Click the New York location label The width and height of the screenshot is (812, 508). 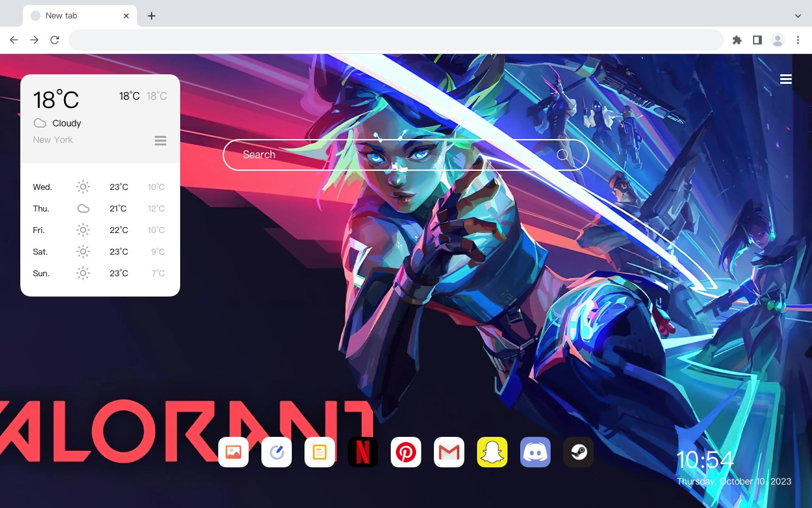coord(53,140)
